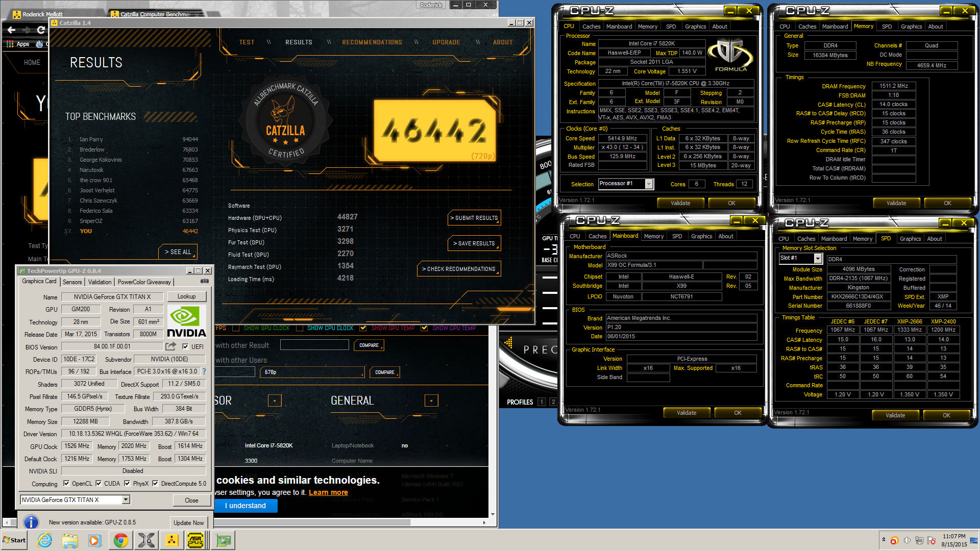
Task: Open the network connection tray icon
Action: [x=919, y=540]
